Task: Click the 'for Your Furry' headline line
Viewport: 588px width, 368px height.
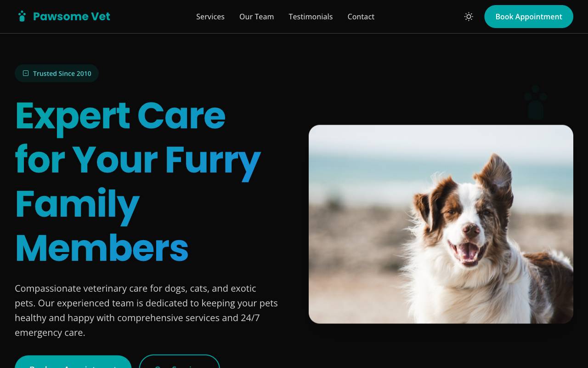Action: click(x=138, y=160)
